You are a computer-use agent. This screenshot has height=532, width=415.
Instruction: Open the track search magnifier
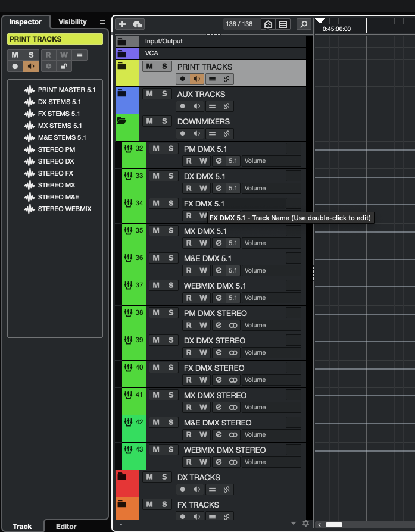point(304,24)
